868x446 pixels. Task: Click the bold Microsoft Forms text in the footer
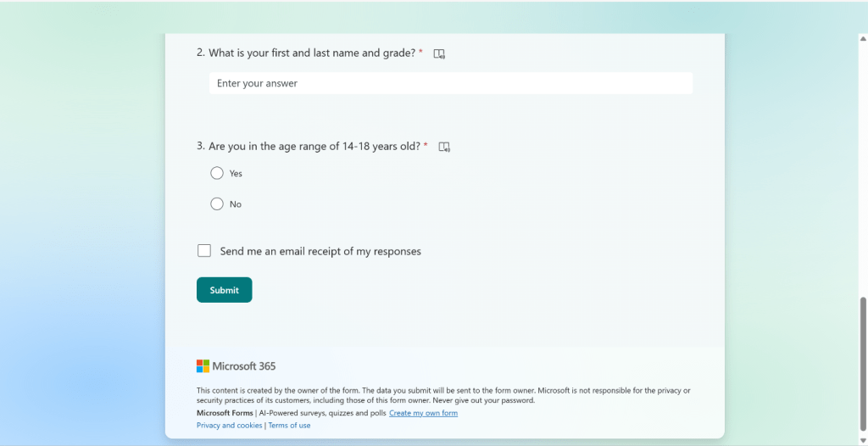tap(225, 413)
